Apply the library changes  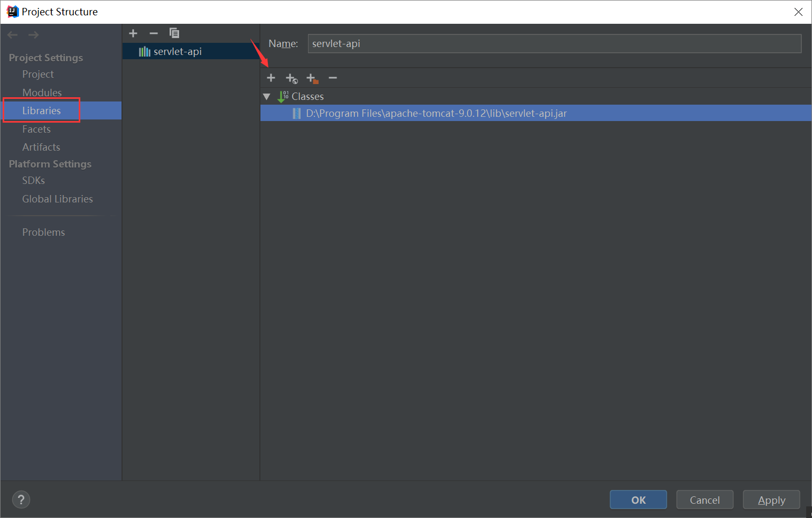coord(771,499)
